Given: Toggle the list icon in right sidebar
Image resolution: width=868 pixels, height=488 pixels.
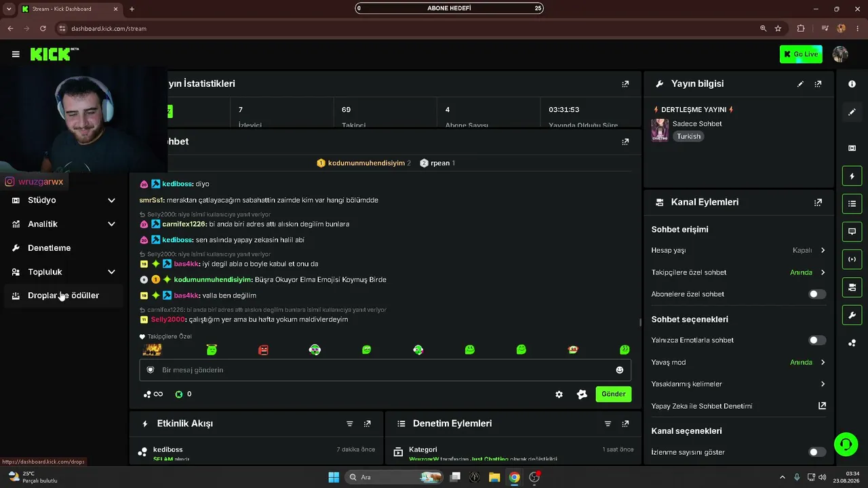Looking at the screenshot, I should [x=852, y=203].
